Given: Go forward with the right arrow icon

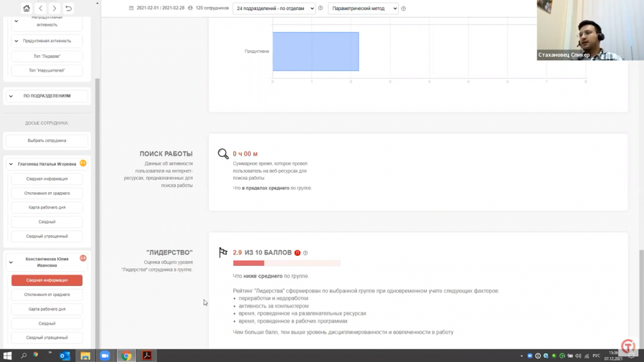Looking at the screenshot, I should [54, 8].
